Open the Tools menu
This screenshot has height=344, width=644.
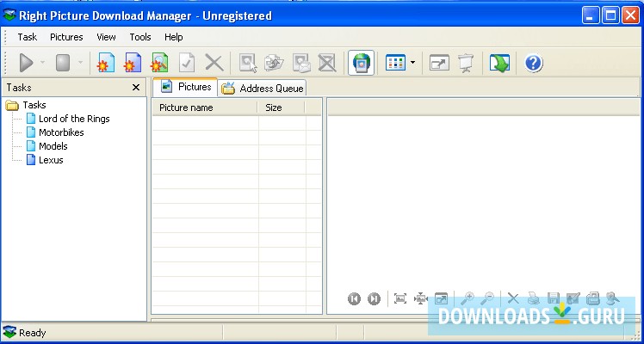click(x=140, y=37)
